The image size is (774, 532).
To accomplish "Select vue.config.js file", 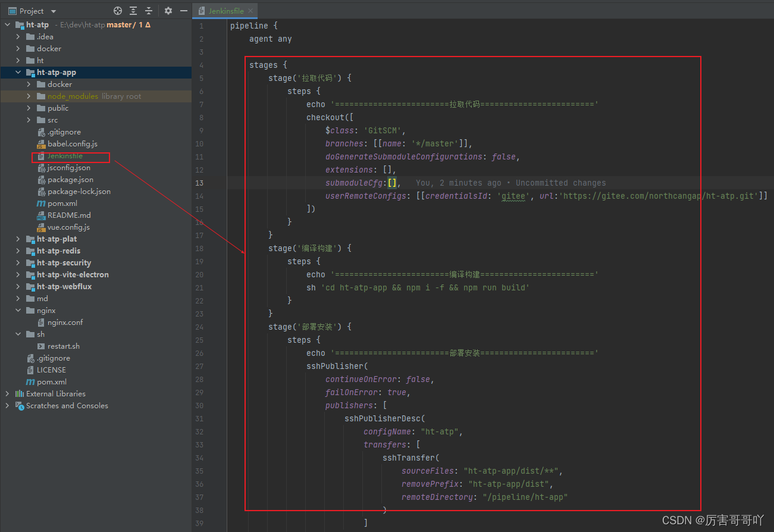I will click(68, 227).
